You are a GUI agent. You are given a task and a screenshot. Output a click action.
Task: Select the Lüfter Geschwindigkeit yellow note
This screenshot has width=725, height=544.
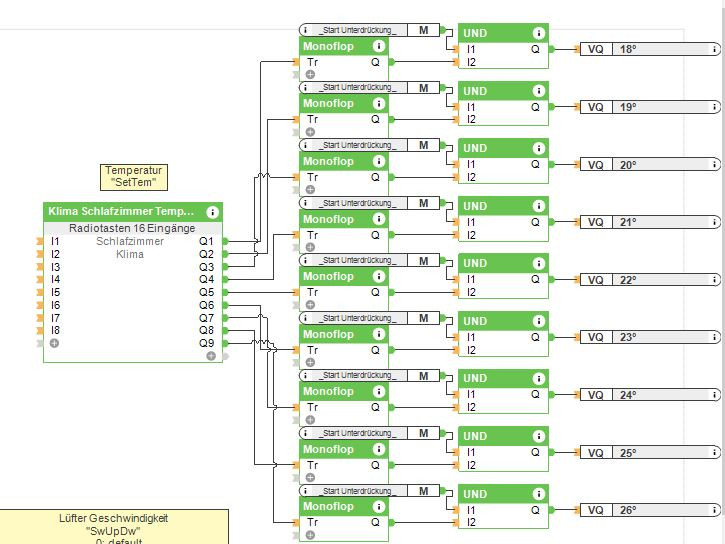tap(113, 526)
